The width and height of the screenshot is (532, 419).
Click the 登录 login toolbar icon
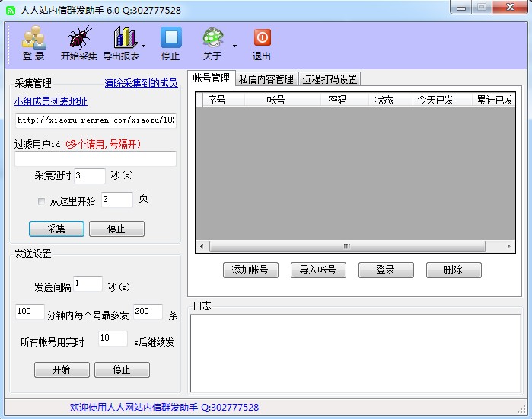(33, 37)
